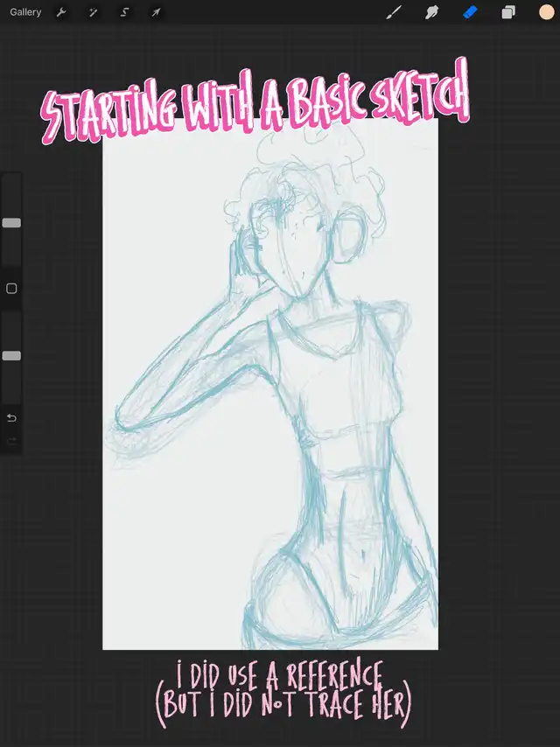Viewport: 560px width, 747px height.
Task: Click the brush opacity slider handle
Action: pos(11,356)
